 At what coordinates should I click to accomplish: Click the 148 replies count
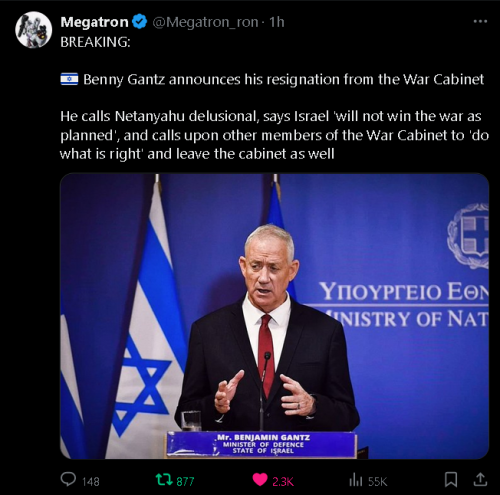coord(91,481)
